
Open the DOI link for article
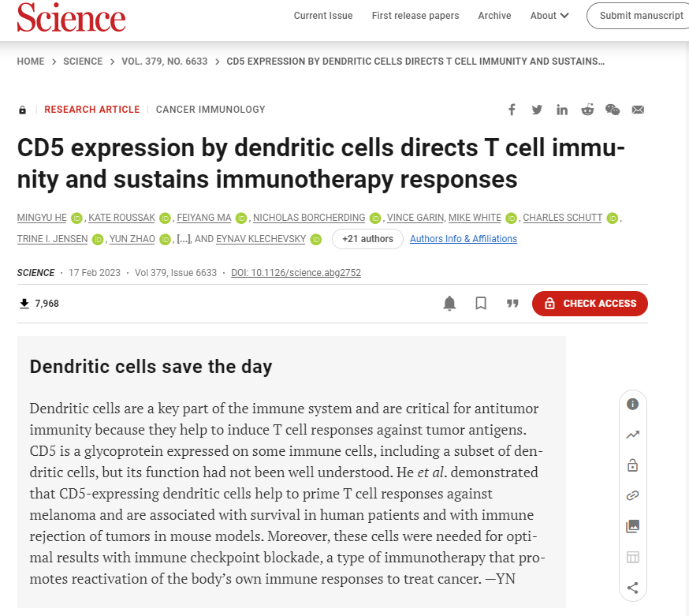[x=296, y=273]
